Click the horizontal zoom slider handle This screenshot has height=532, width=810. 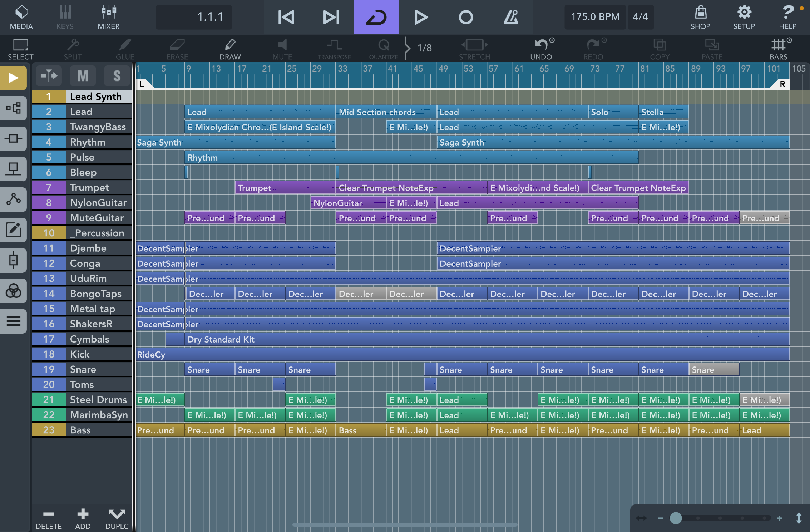point(675,518)
